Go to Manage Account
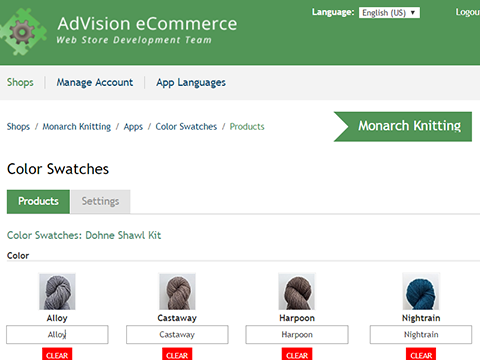 click(95, 82)
